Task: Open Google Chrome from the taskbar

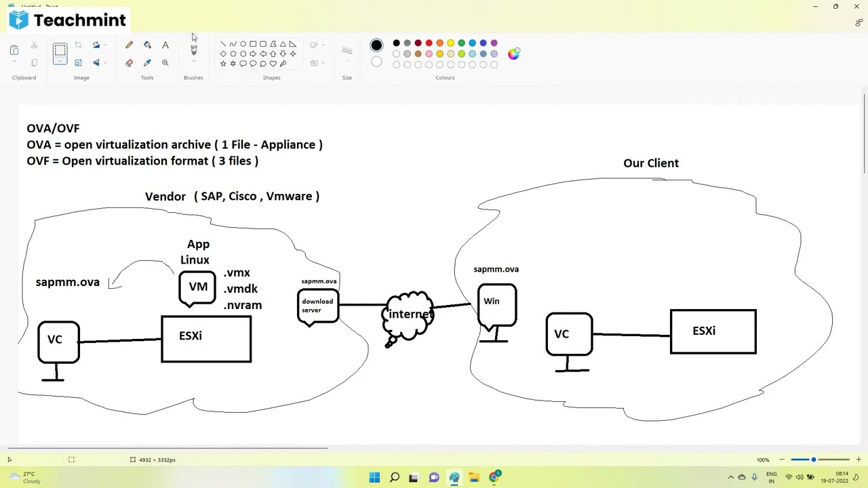Action: pos(494,478)
